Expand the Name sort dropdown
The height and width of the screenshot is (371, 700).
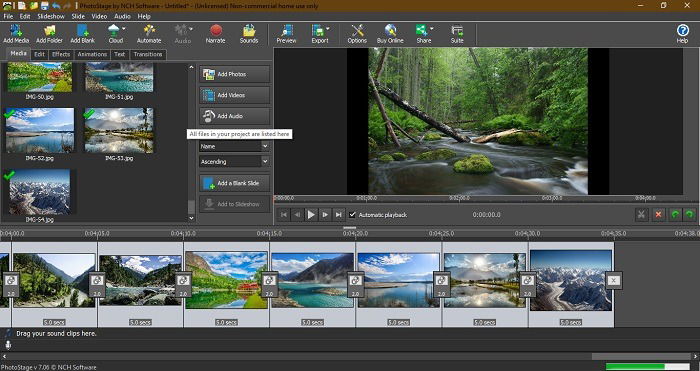[265, 146]
